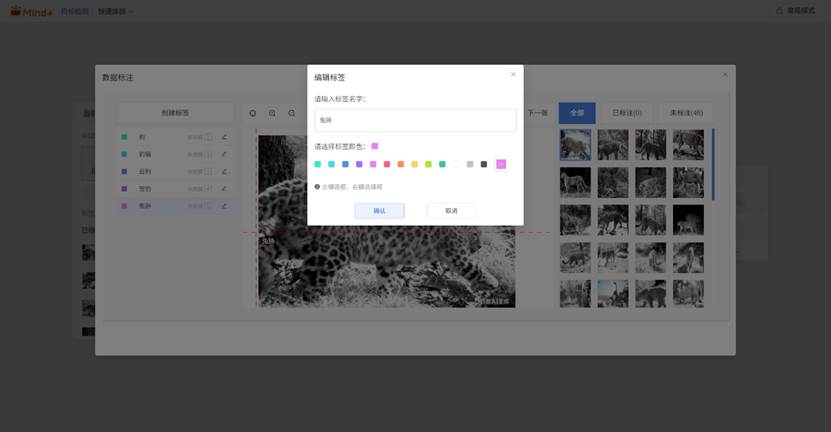Select the red color swatch
831x432 pixels.
(x=387, y=164)
